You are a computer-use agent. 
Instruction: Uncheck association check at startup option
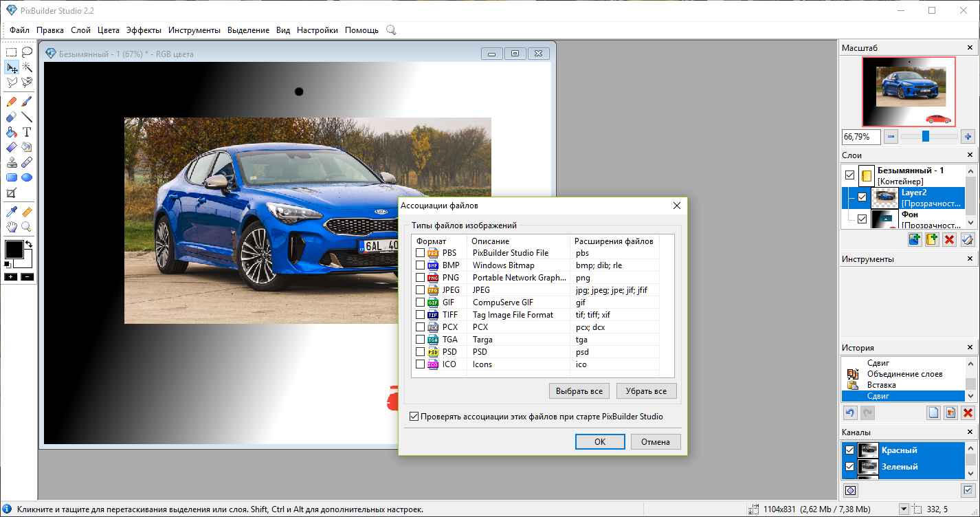414,417
